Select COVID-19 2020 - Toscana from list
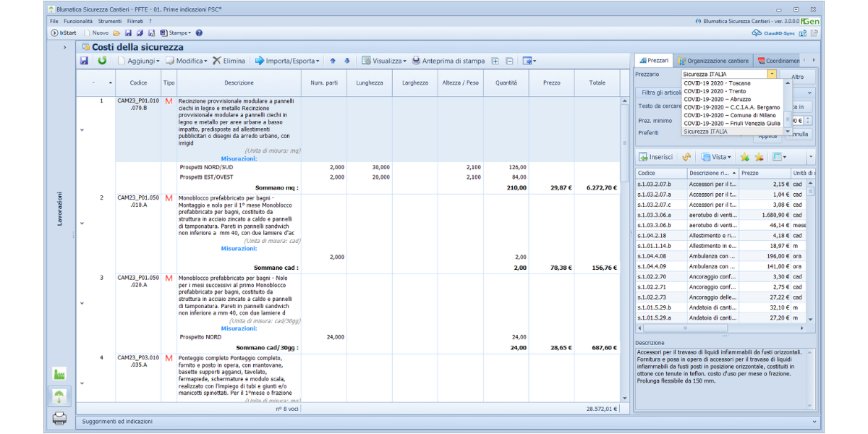The image size is (868, 434). pyautogui.click(x=731, y=83)
